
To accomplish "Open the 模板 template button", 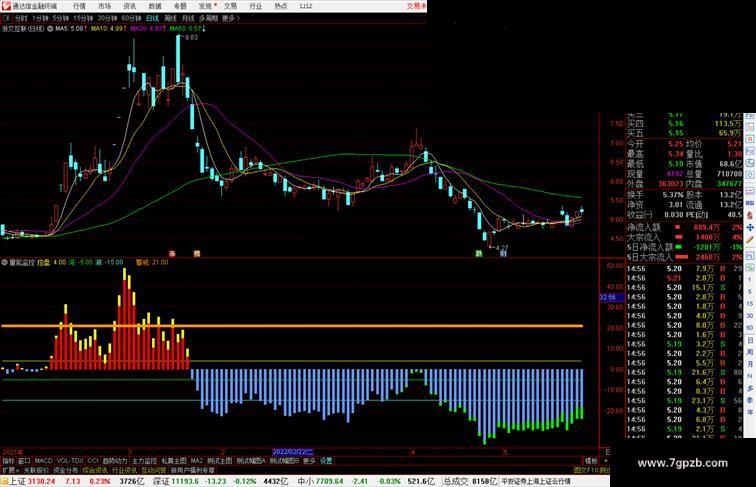I will coord(591,461).
